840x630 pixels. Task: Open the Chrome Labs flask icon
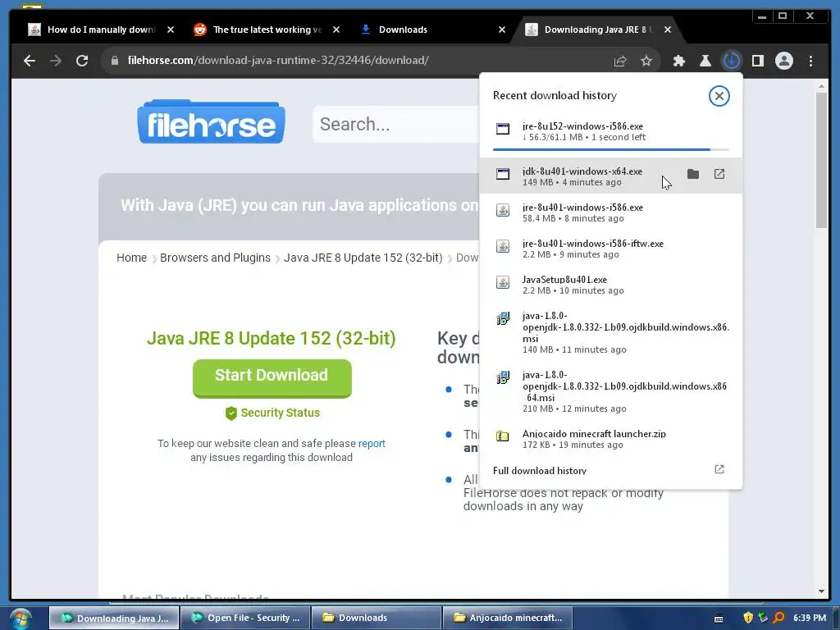[705, 61]
